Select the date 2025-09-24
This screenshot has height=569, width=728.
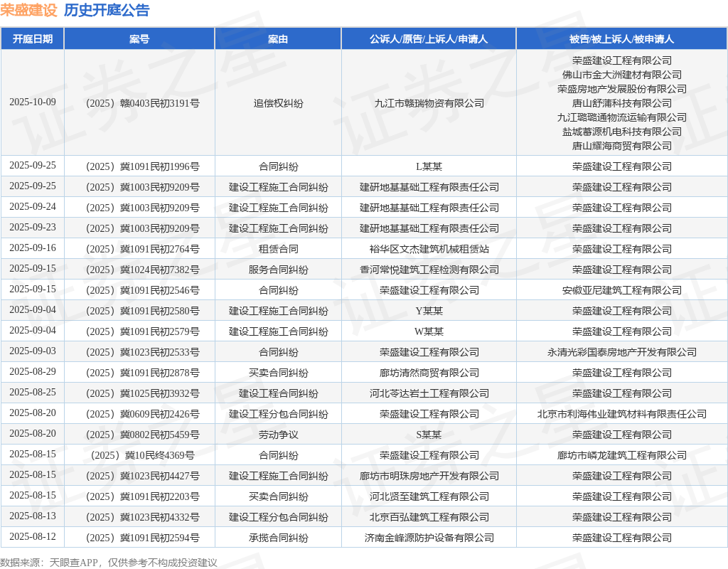click(33, 207)
